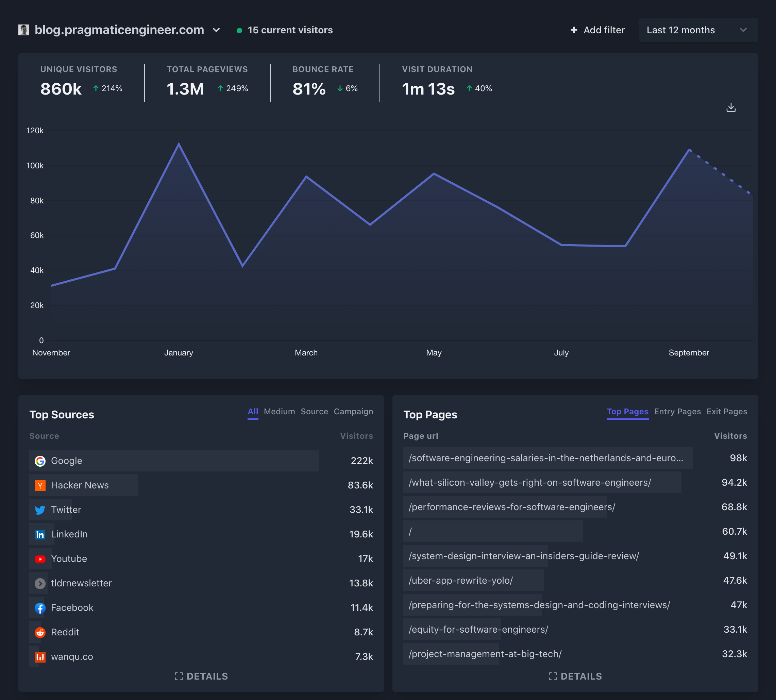Click the Reddit icon in sources

coord(40,632)
